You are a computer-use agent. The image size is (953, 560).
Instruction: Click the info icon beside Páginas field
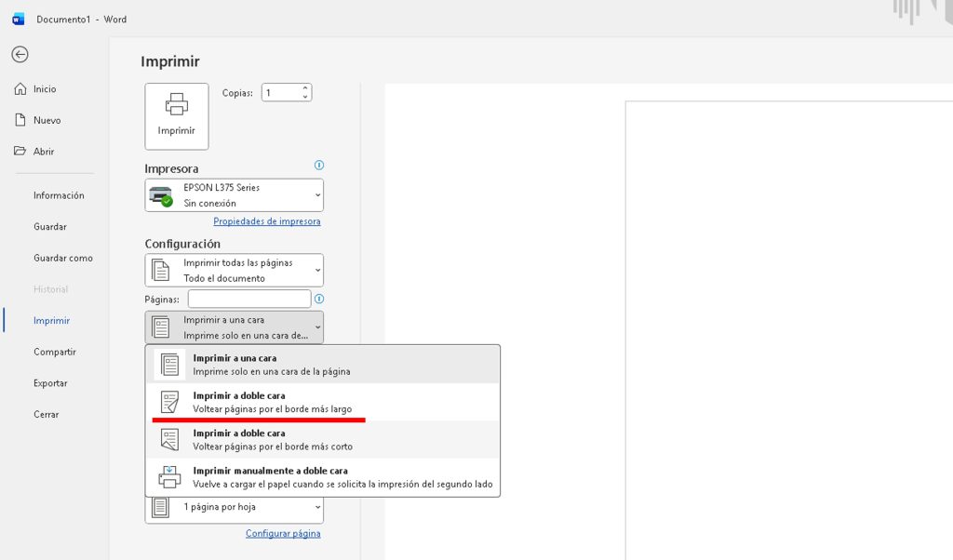click(x=319, y=299)
